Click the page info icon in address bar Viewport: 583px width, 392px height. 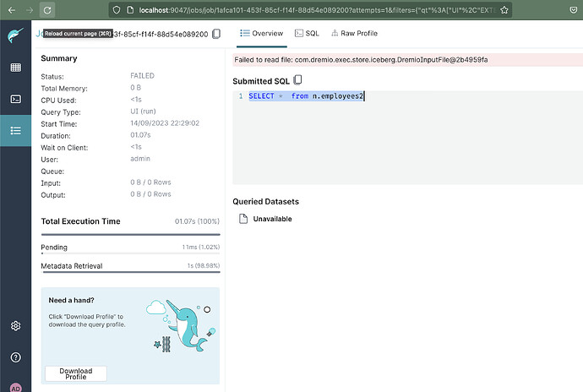coord(130,10)
